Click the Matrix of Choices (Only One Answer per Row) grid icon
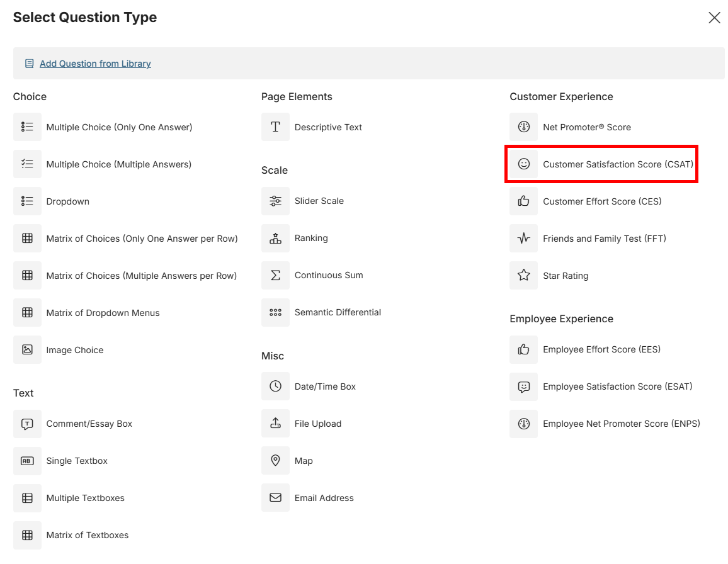The height and width of the screenshot is (564, 728). (x=27, y=238)
